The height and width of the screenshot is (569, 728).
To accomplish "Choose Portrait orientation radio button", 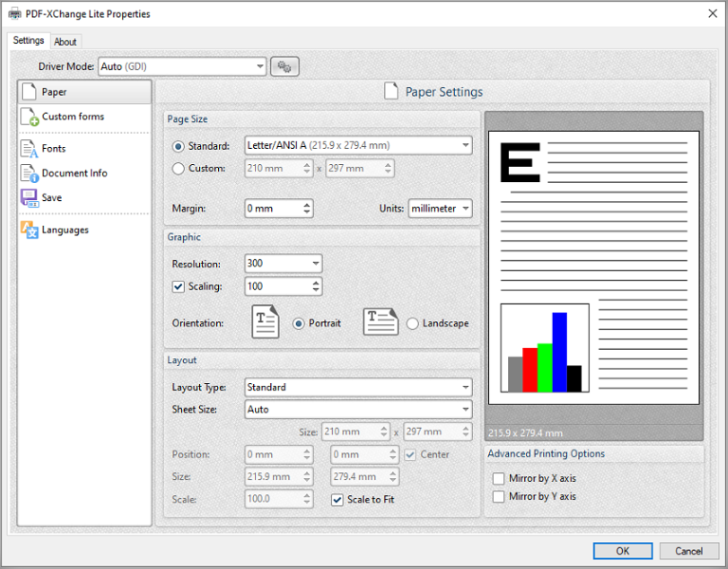I will (299, 323).
